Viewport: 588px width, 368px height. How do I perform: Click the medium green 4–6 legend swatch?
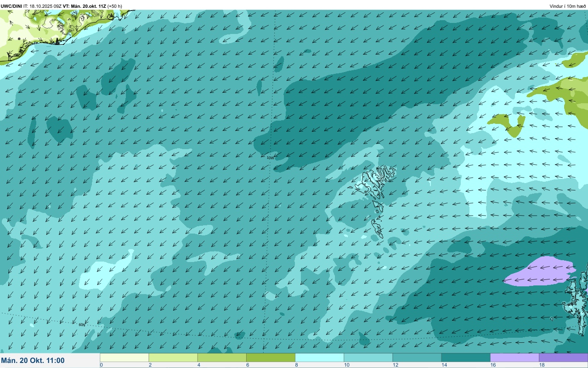(222, 357)
